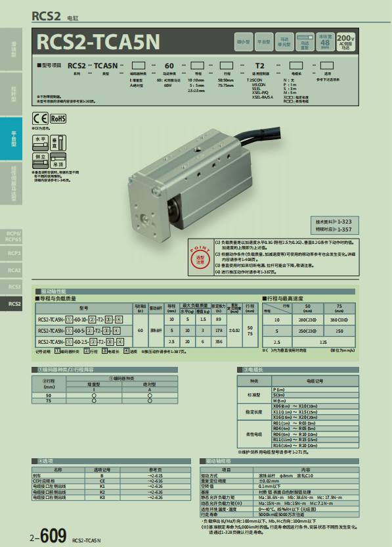
Task: Click the ±0.02 positioning repeatability cell
Action: click(x=234, y=330)
